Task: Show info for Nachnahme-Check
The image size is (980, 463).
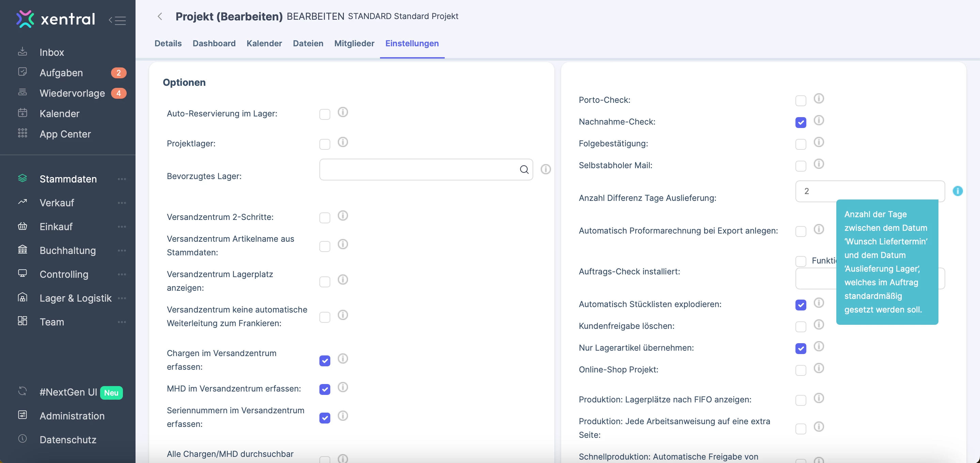Action: [x=819, y=120]
